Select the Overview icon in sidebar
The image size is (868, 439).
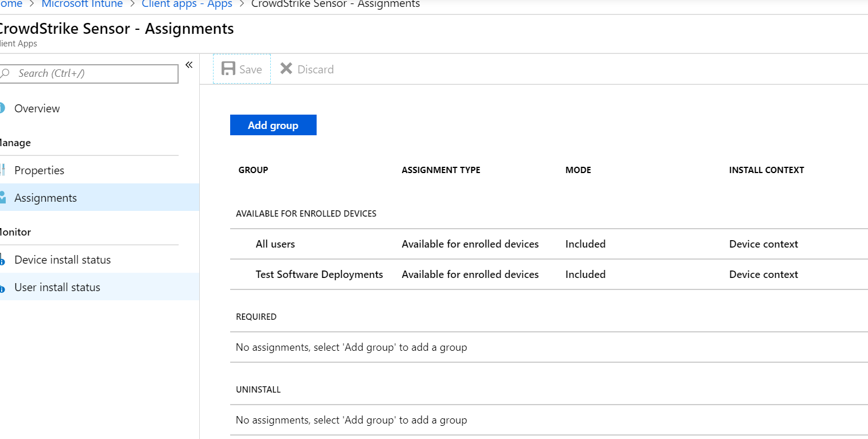[3, 108]
